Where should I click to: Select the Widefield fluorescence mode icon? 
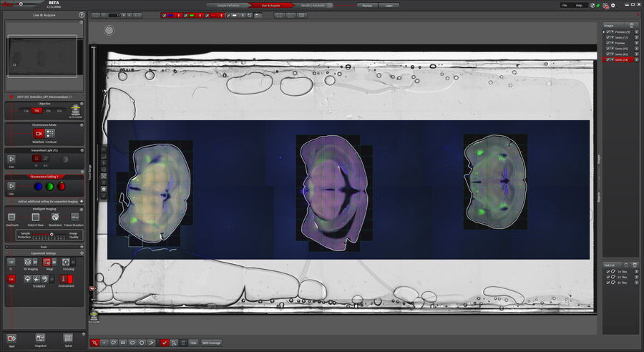[x=39, y=134]
